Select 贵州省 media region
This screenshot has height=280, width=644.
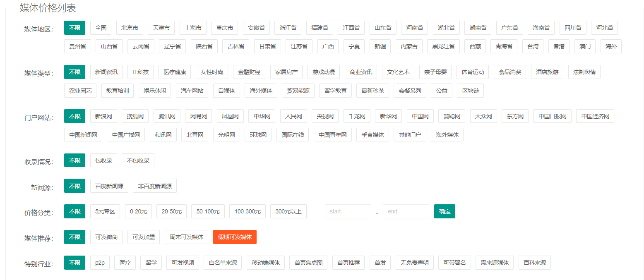[x=77, y=46]
